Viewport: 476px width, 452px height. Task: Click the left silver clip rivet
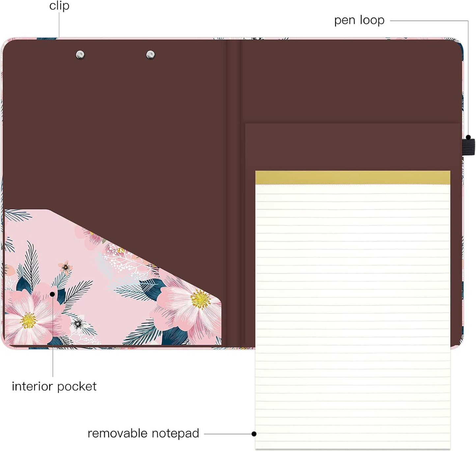pyautogui.click(x=80, y=54)
